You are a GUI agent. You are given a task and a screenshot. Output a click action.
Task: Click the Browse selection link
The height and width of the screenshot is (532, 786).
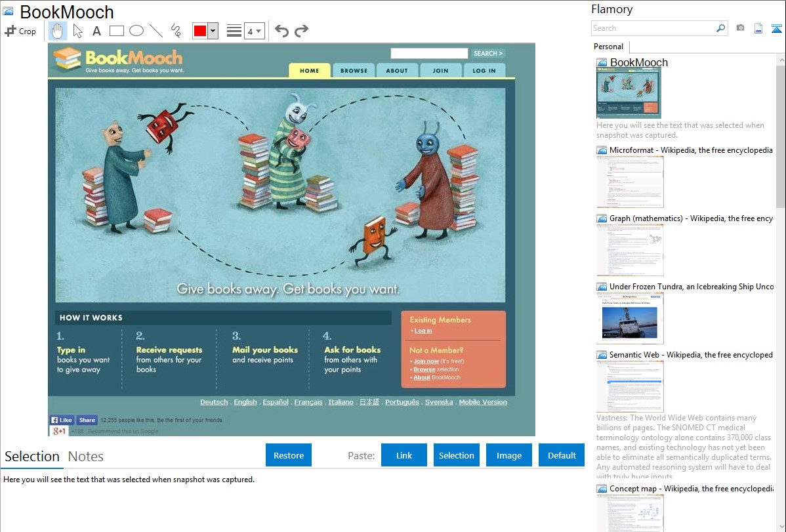424,369
